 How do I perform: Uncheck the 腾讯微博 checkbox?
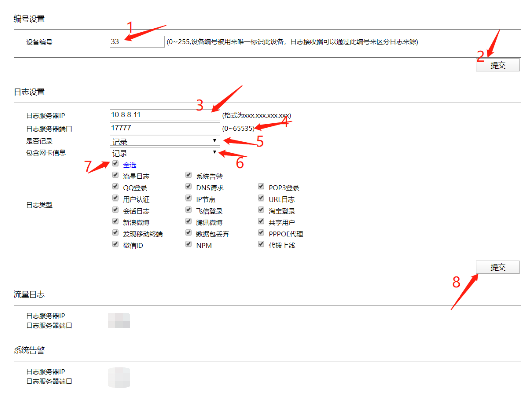pyautogui.click(x=188, y=221)
